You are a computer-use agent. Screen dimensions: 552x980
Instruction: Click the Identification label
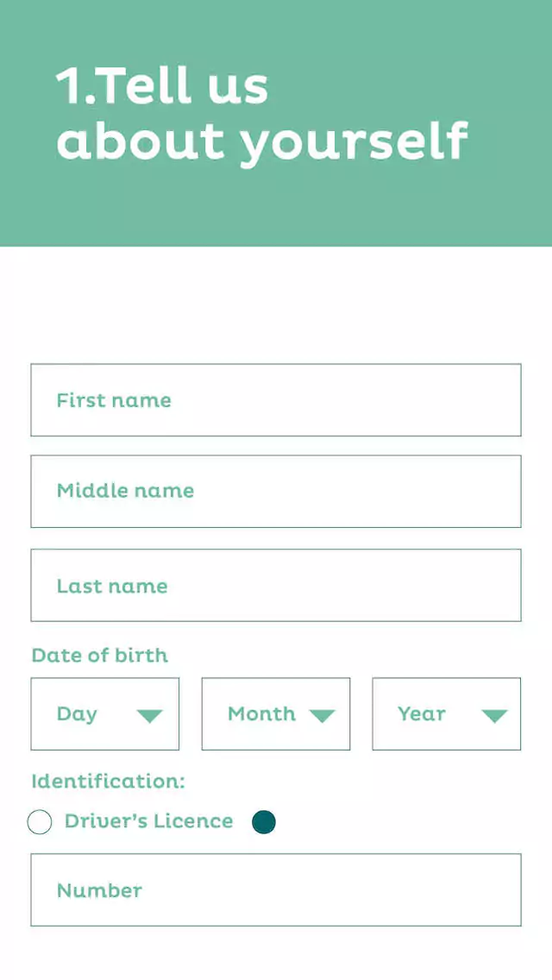pos(106,781)
